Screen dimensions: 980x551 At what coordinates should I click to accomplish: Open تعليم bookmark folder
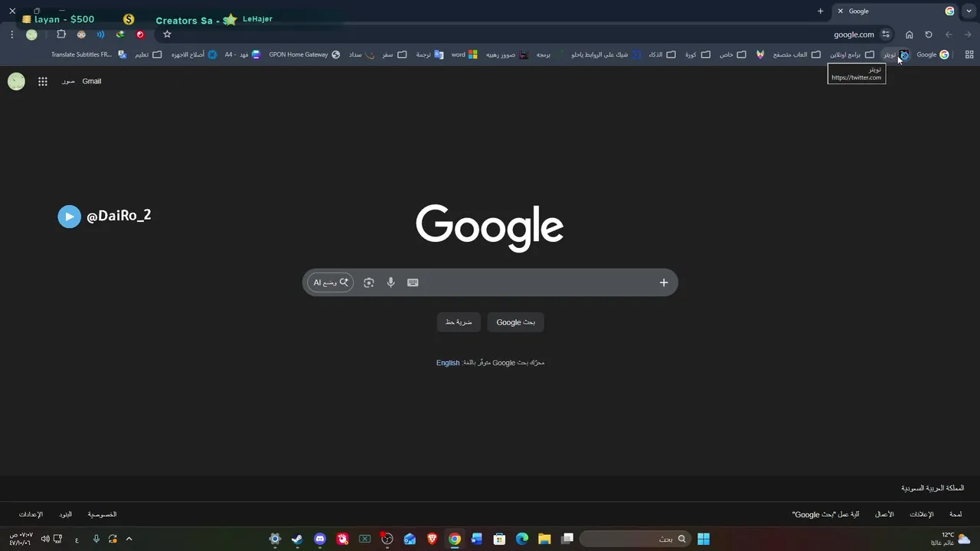point(149,54)
